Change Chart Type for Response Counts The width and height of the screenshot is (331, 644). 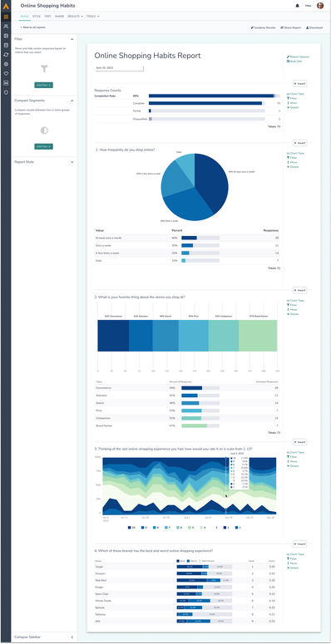point(295,94)
